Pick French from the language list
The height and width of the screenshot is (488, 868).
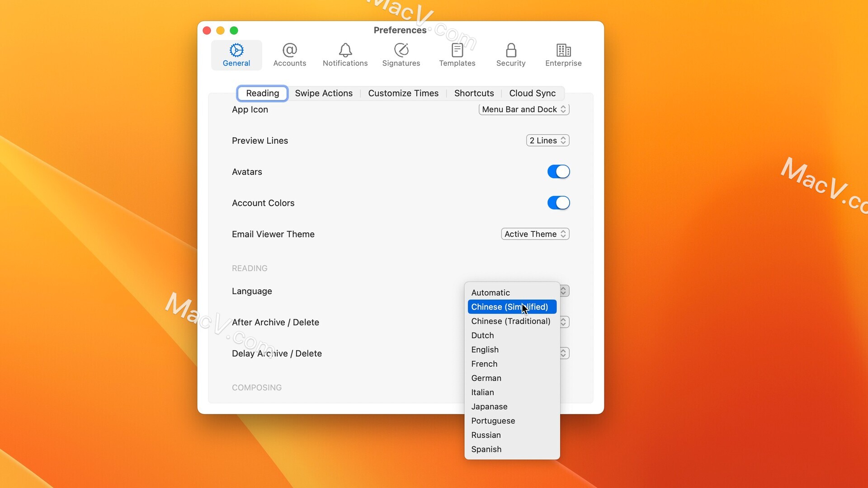click(512, 364)
